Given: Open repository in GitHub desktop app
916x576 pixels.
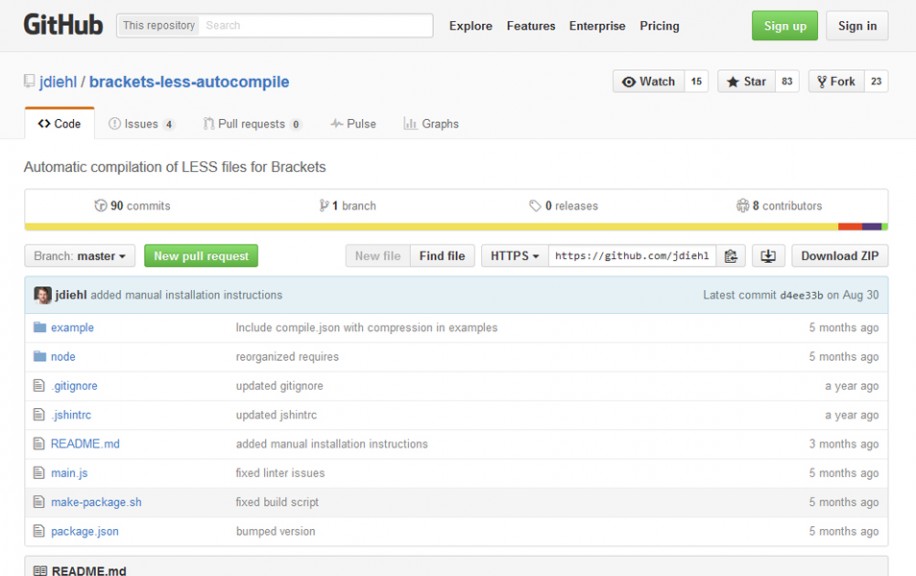Looking at the screenshot, I should tap(768, 256).
